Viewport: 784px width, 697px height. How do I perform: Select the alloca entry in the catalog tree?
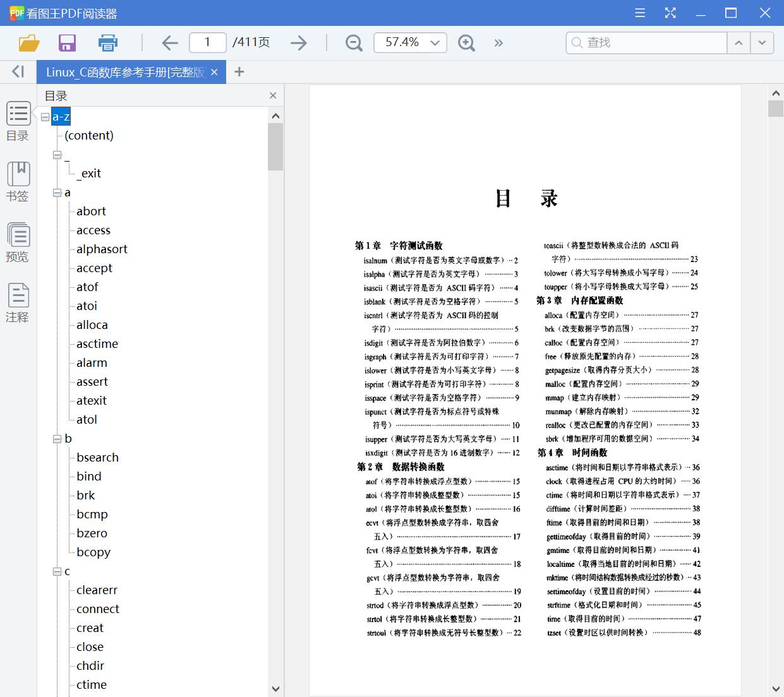[92, 325]
